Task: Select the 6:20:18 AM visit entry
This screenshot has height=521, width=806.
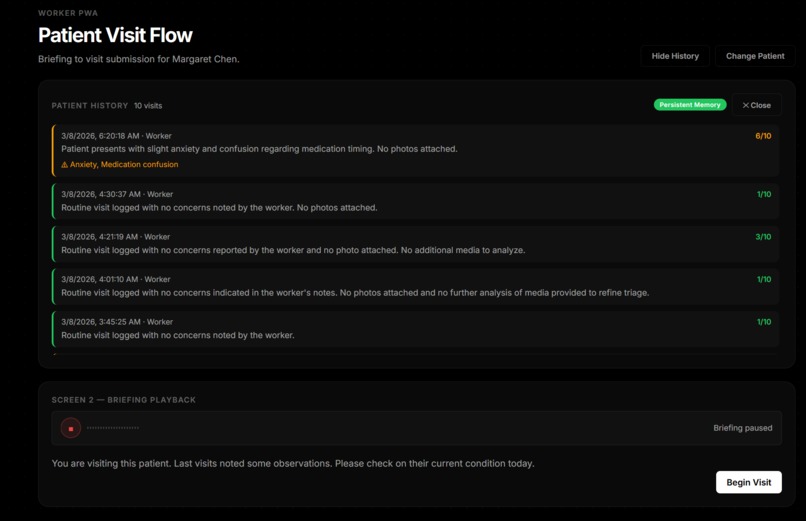Action: pyautogui.click(x=415, y=151)
